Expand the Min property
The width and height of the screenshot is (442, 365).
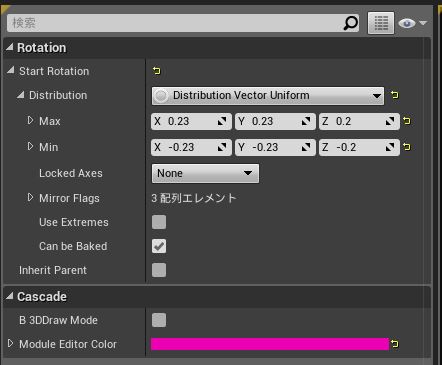[30, 146]
